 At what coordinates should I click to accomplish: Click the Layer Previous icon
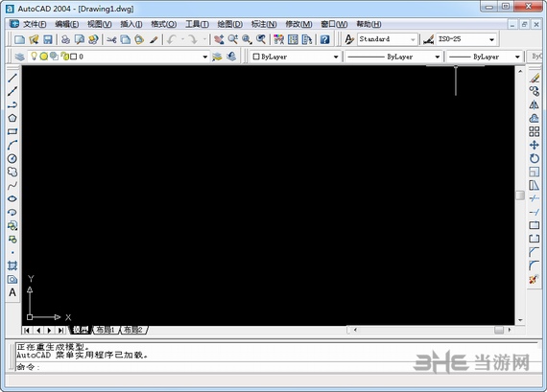tap(231, 57)
